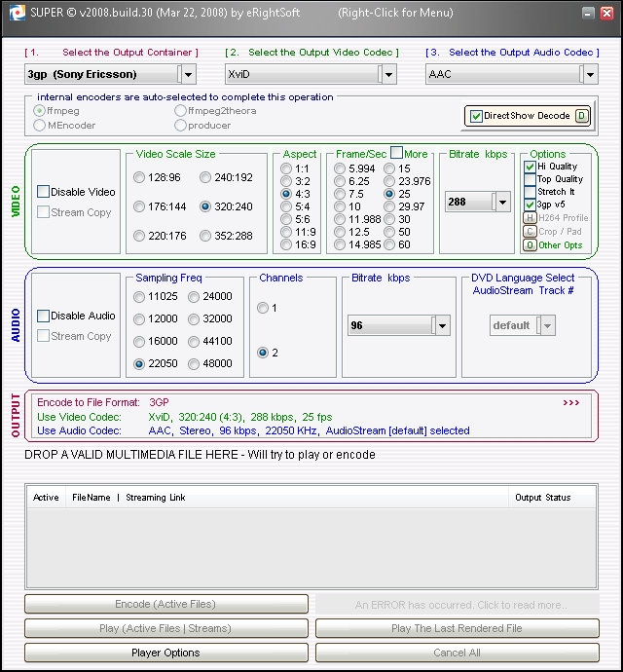
Task: Select 11025 sampling frequency
Action: (139, 297)
